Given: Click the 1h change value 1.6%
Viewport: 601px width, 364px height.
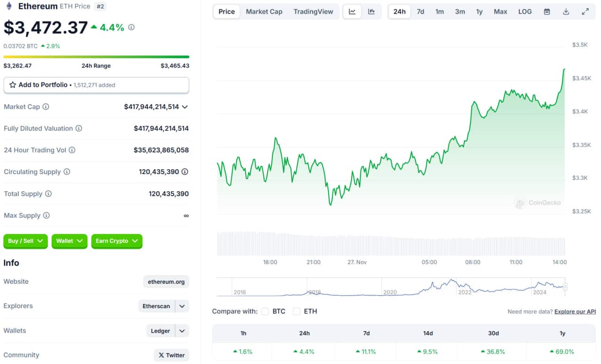Looking at the screenshot, I should click(x=243, y=352).
